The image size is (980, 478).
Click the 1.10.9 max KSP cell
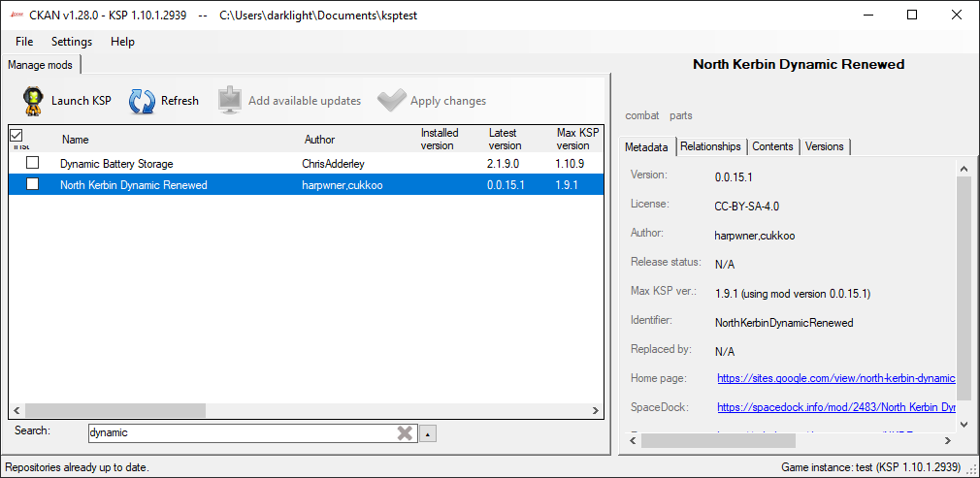click(570, 164)
